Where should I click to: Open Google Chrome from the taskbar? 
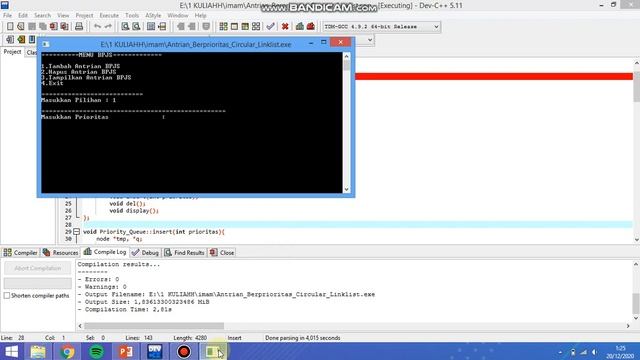pyautogui.click(x=67, y=351)
